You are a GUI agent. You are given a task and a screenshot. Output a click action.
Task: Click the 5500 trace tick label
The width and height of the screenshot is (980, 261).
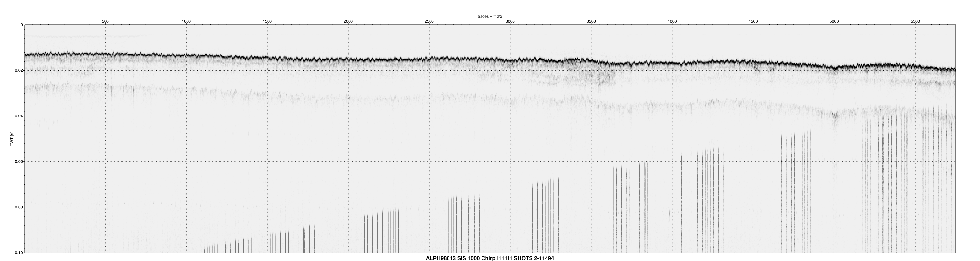pyautogui.click(x=915, y=21)
